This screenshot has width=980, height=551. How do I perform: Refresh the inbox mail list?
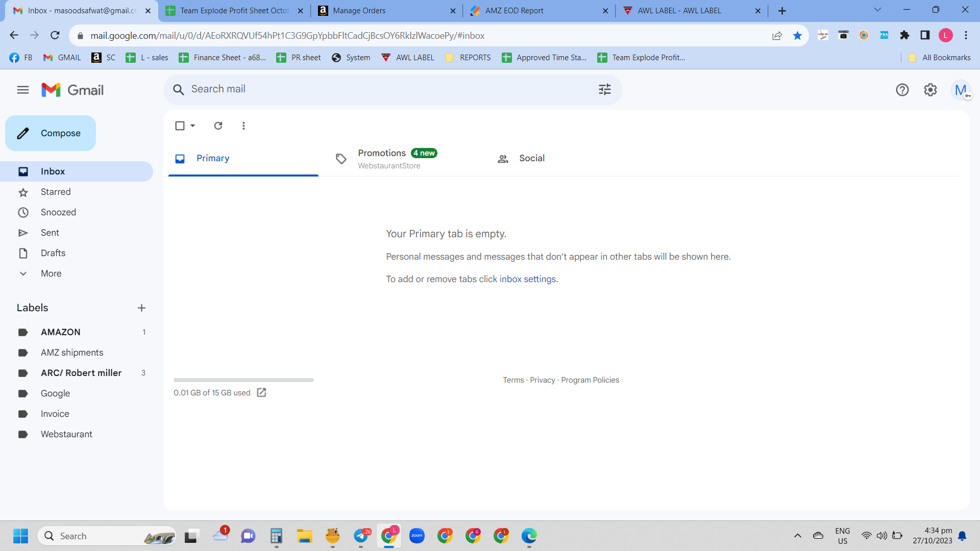pos(218,126)
